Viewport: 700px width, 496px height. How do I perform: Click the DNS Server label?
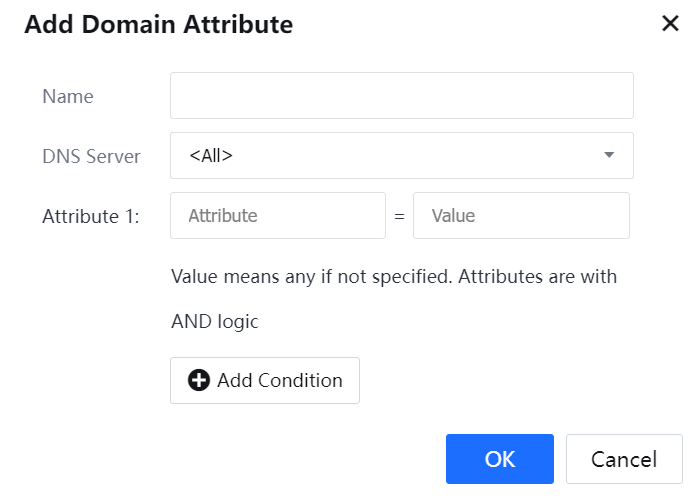coord(91,156)
